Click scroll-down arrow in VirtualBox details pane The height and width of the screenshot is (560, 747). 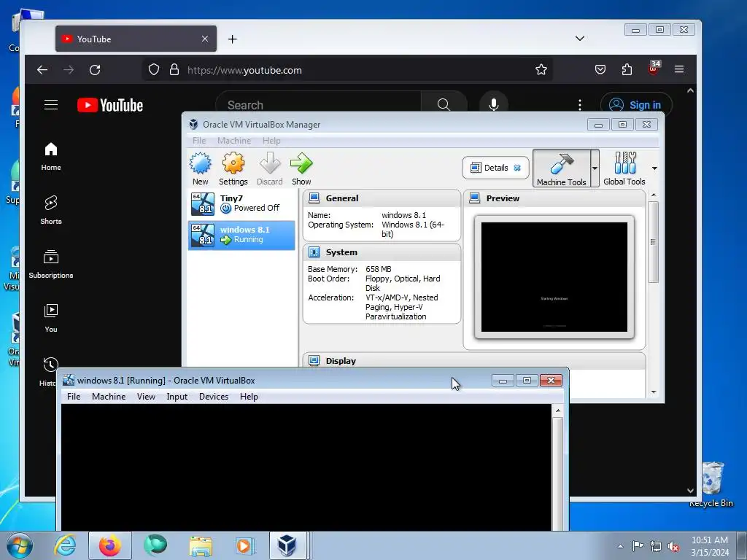(653, 392)
